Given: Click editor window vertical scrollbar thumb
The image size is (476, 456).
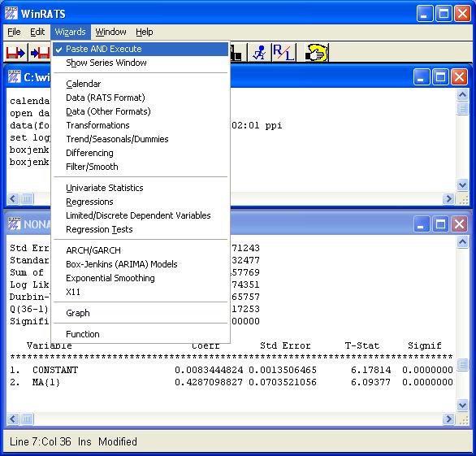Looking at the screenshot, I should 462,108.
